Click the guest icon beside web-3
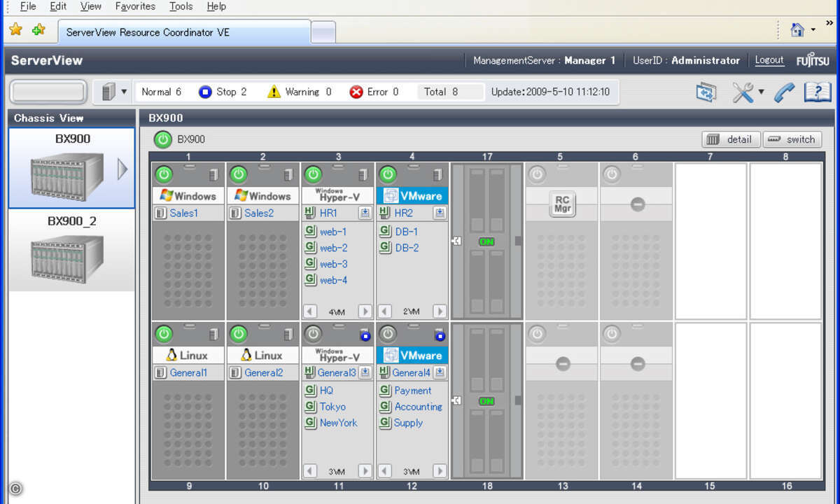This screenshot has width=840, height=504. [311, 264]
